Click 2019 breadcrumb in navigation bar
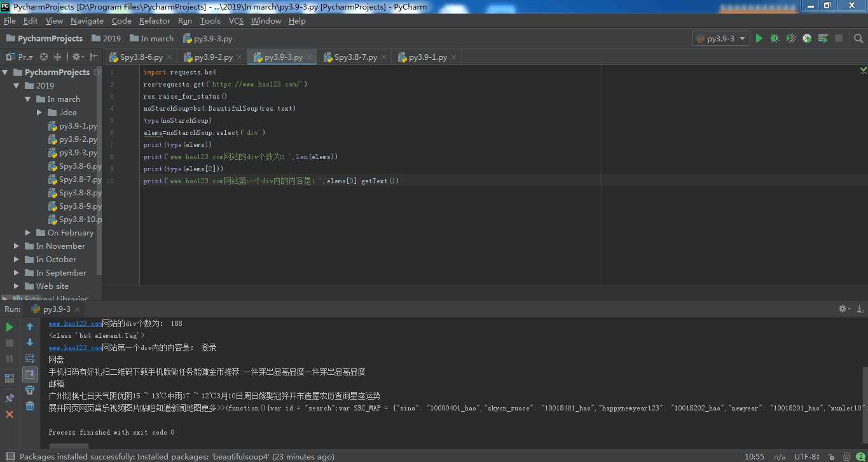The image size is (868, 462). pyautogui.click(x=106, y=39)
